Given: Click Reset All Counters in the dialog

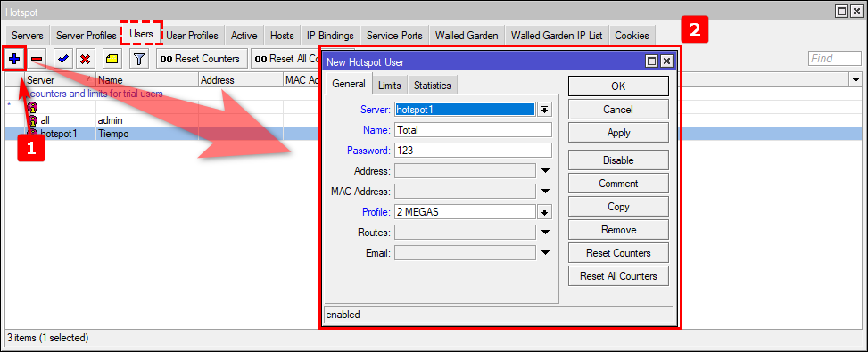Looking at the screenshot, I should [618, 275].
